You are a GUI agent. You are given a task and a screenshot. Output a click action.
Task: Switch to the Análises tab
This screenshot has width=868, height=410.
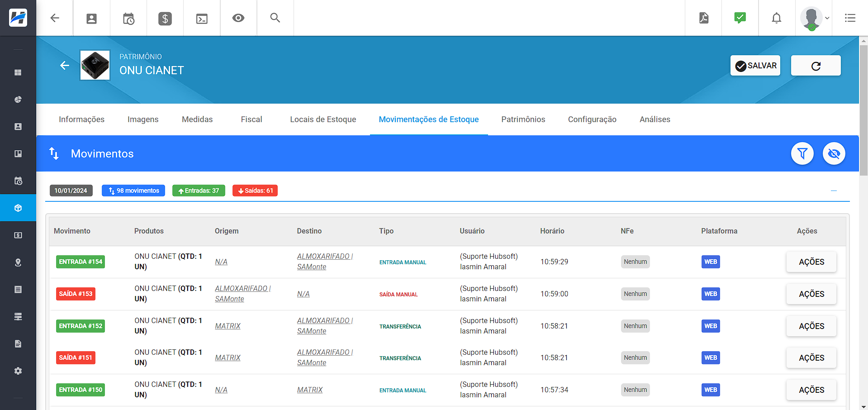point(655,119)
